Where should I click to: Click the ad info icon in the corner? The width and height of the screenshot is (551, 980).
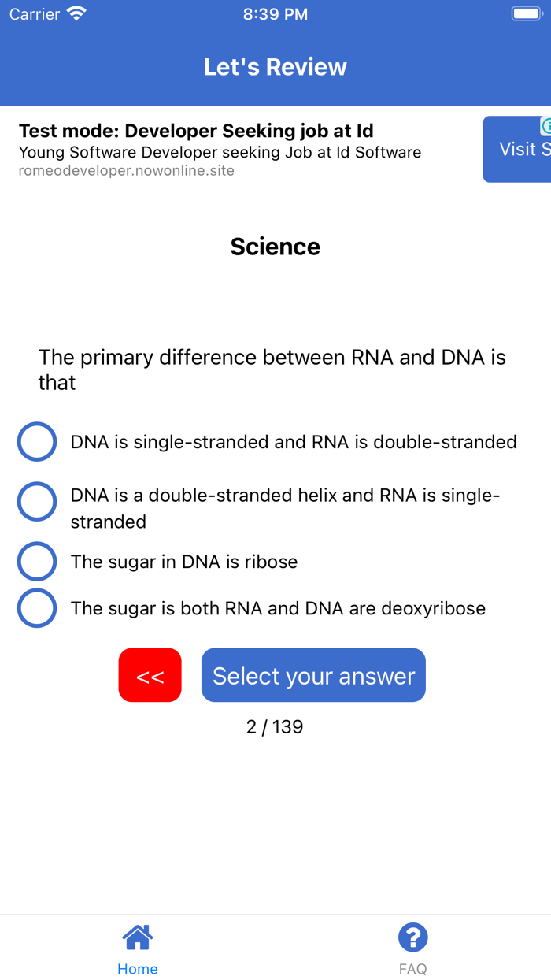pyautogui.click(x=545, y=126)
